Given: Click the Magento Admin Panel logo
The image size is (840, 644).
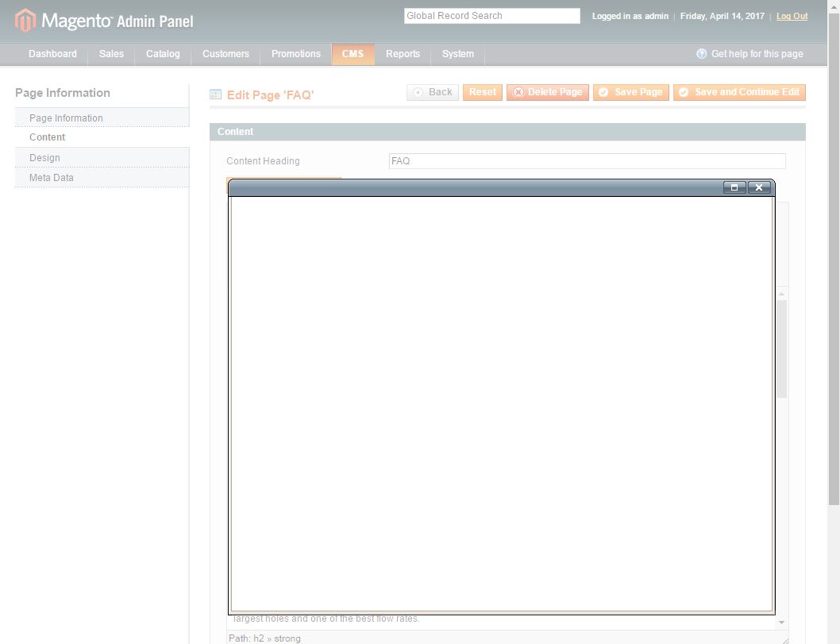Looking at the screenshot, I should tap(103, 21).
